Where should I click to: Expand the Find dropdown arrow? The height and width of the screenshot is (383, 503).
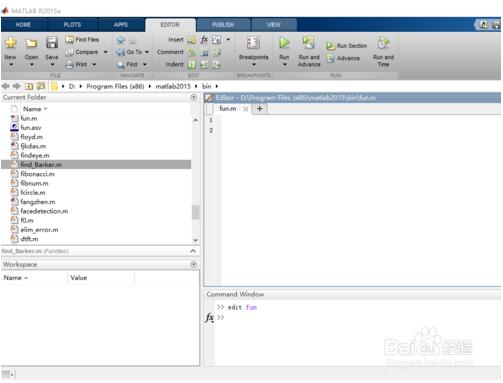[x=145, y=64]
